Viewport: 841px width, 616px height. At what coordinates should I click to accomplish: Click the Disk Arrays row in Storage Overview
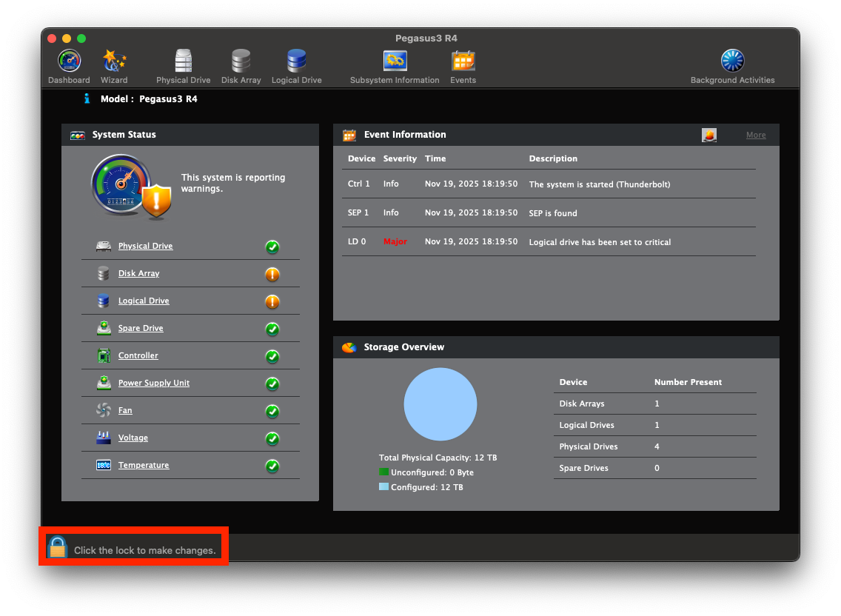point(655,404)
